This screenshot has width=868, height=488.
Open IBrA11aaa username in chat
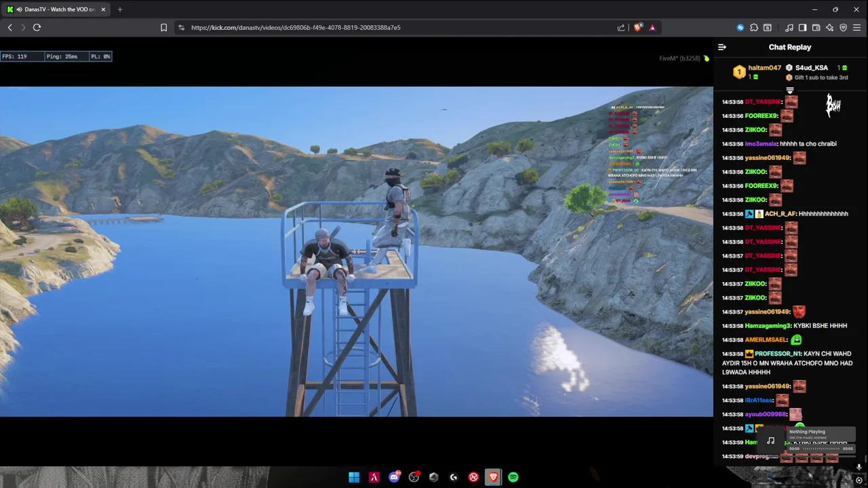click(759, 401)
